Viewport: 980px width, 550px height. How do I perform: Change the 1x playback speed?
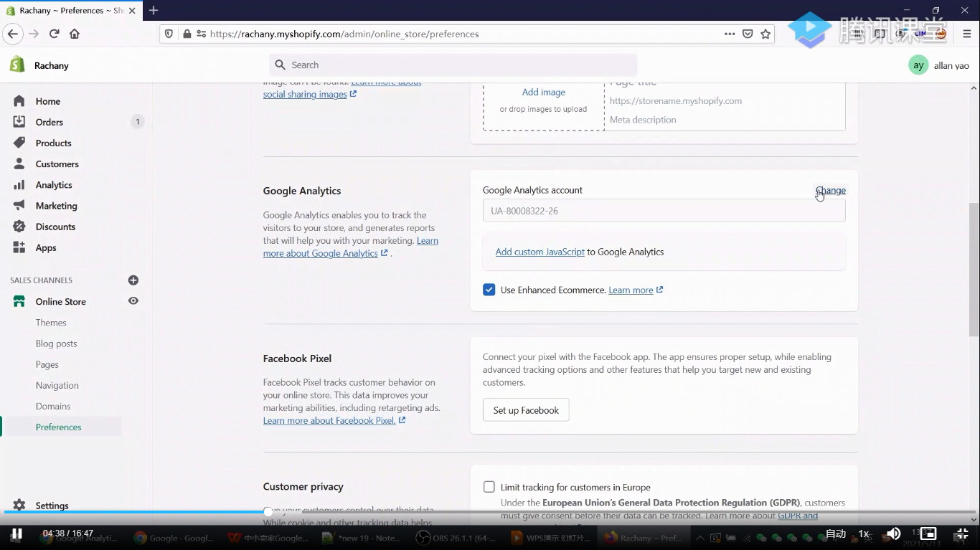(864, 534)
